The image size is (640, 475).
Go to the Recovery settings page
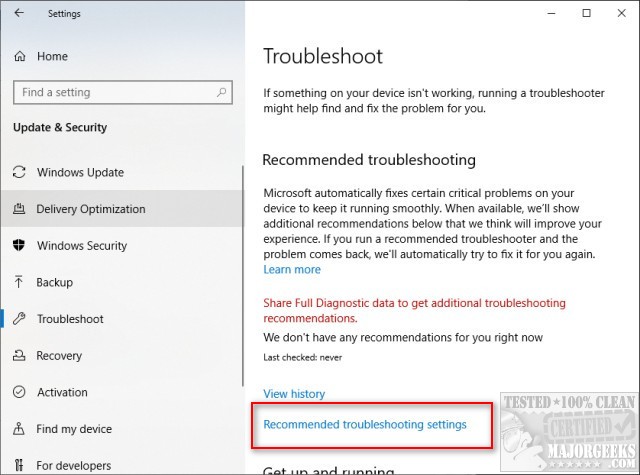pyautogui.click(x=59, y=356)
